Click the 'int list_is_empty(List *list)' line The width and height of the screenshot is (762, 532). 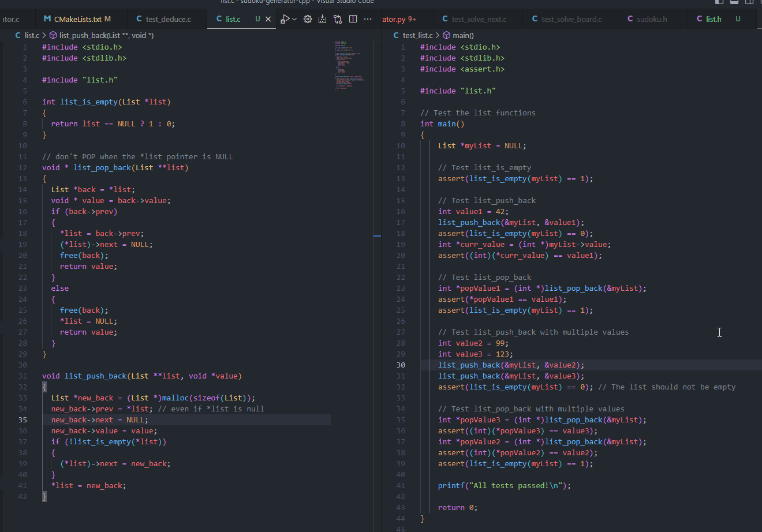[x=106, y=102]
